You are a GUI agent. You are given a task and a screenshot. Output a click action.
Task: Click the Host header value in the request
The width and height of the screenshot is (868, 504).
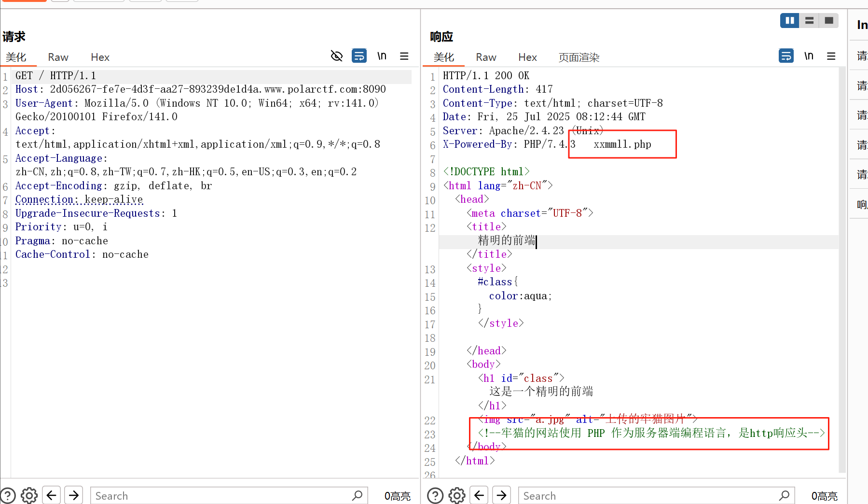pos(218,89)
